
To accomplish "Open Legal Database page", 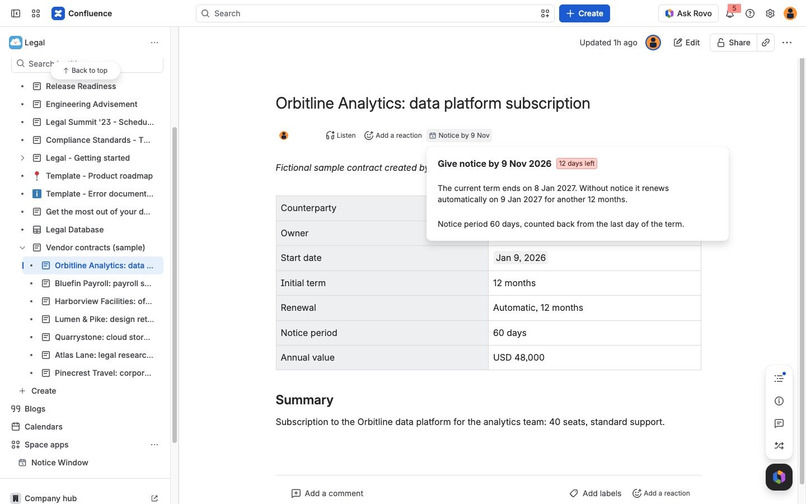I will click(75, 229).
